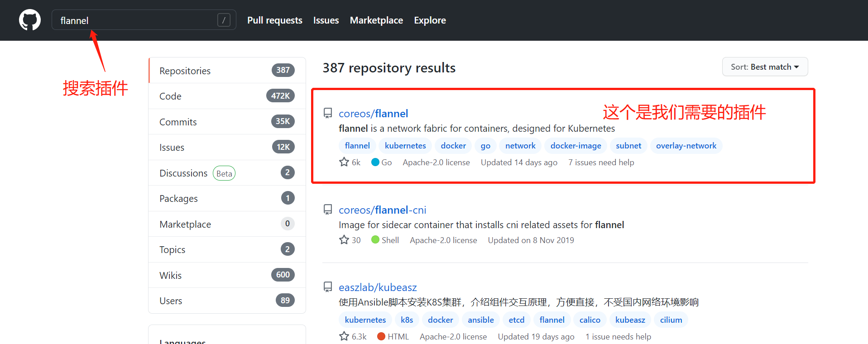Click the ansible topic tag
Viewport: 868px width, 344px height.
[481, 320]
